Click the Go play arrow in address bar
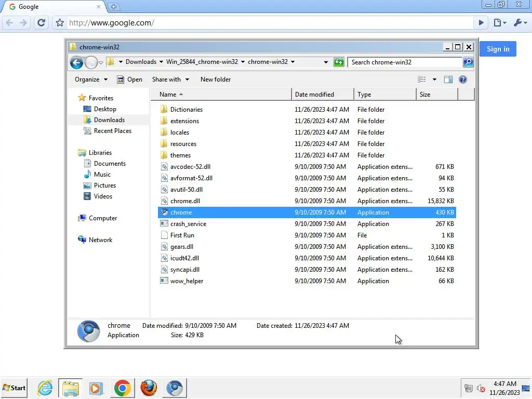Viewport: 532px width, 399px height. tap(481, 23)
